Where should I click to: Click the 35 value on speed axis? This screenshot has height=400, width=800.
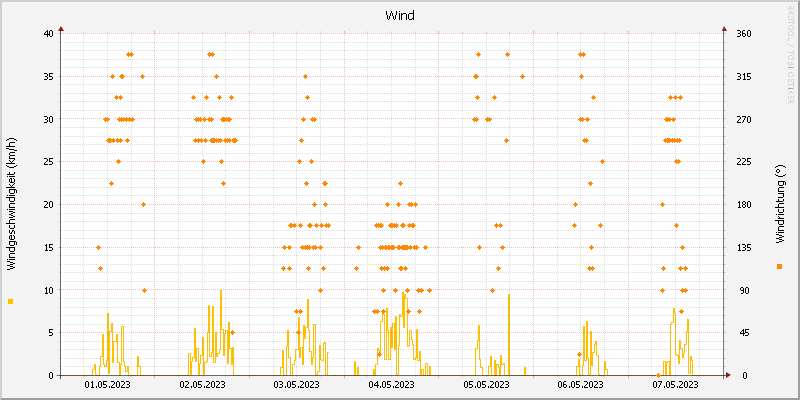pyautogui.click(x=48, y=77)
